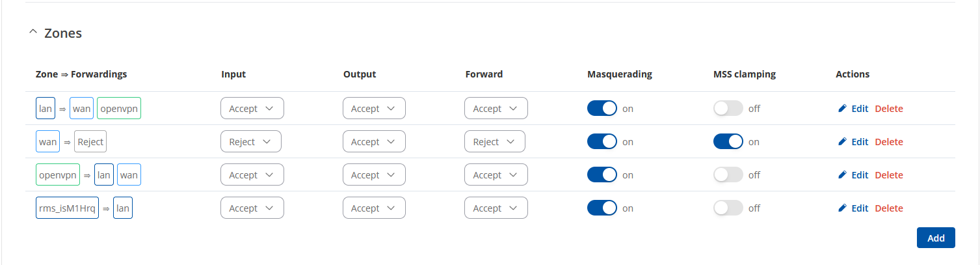The height and width of the screenshot is (265, 980).
Task: Turn off MSS clamping for wan zone
Action: pos(728,142)
